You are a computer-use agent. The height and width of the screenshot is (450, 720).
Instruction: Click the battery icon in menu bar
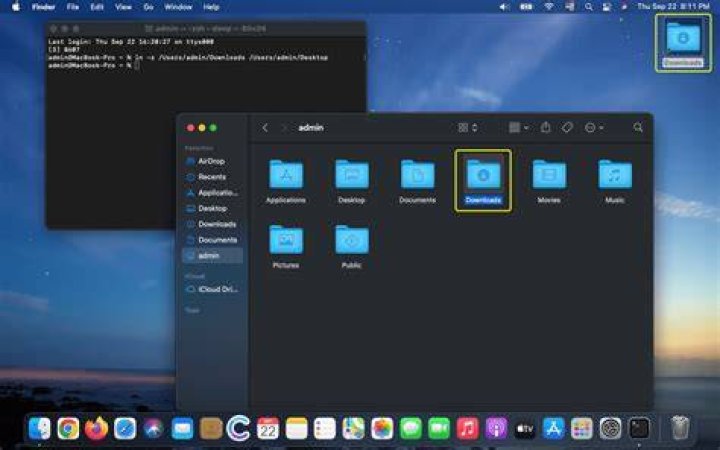point(526,7)
